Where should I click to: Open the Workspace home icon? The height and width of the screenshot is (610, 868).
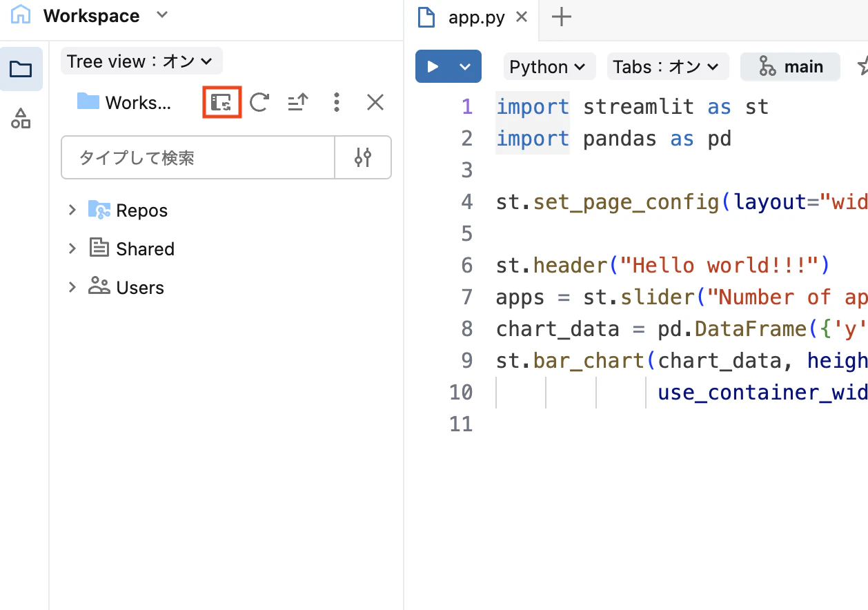tap(21, 15)
